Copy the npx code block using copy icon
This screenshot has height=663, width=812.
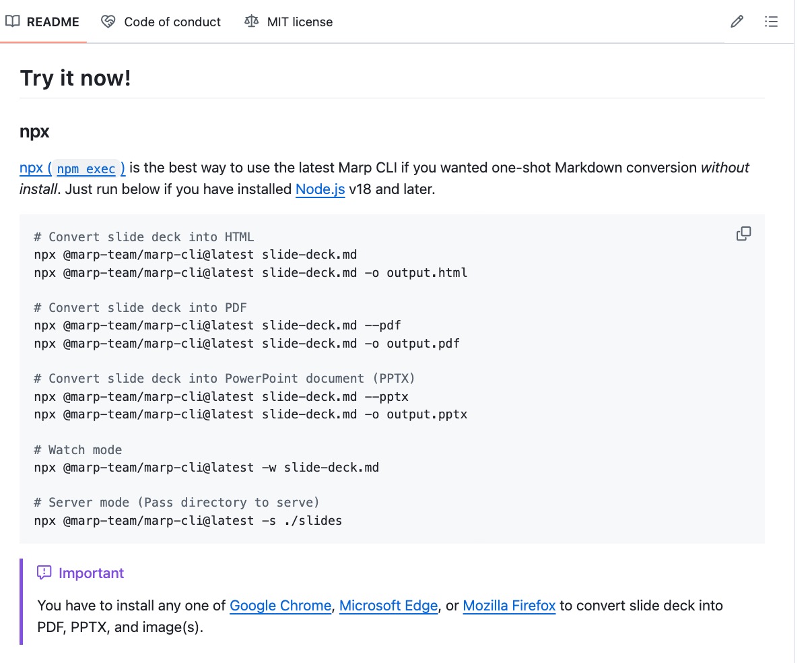tap(743, 233)
